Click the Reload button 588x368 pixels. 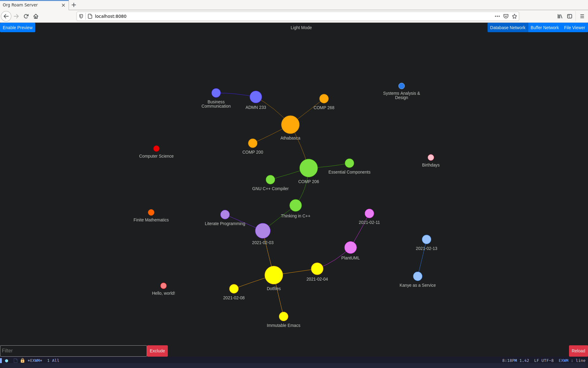[x=577, y=351]
